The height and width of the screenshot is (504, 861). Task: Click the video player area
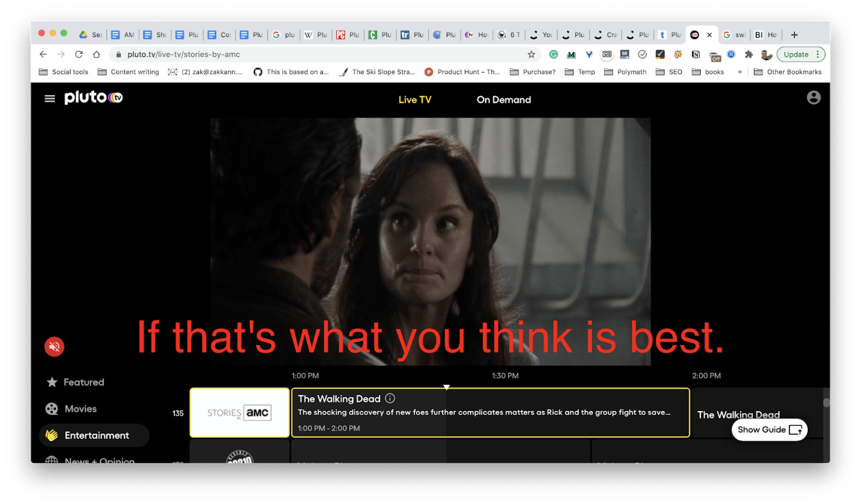coord(430,241)
